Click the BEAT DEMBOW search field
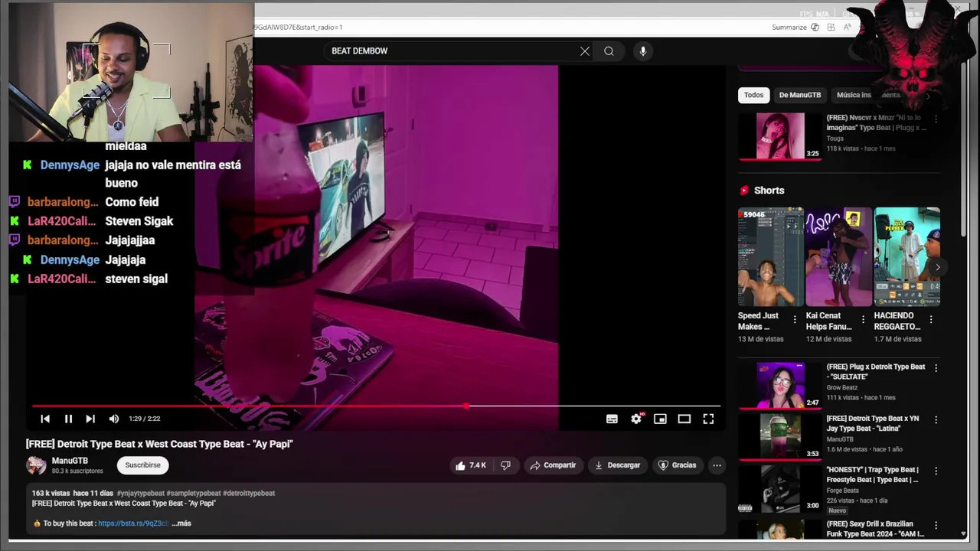The image size is (980, 551). pos(452,51)
